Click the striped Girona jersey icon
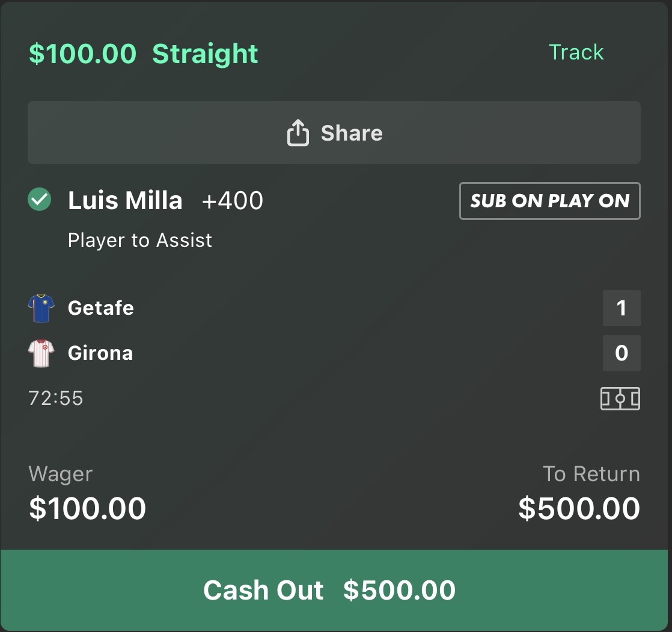 click(x=41, y=353)
